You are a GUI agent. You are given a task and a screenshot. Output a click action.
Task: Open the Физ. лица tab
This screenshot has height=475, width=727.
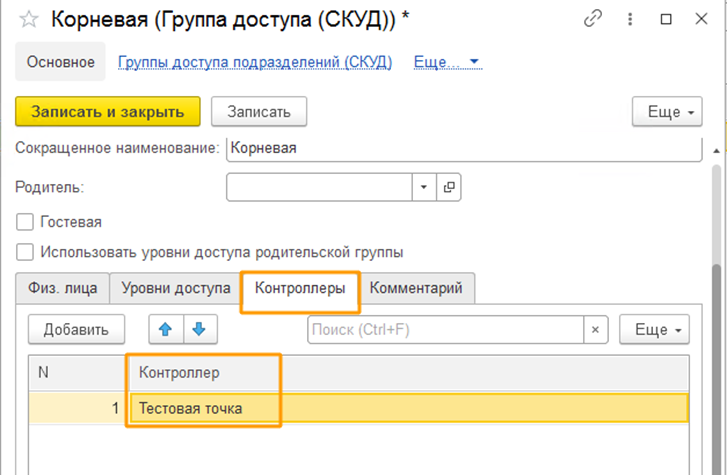(x=62, y=288)
